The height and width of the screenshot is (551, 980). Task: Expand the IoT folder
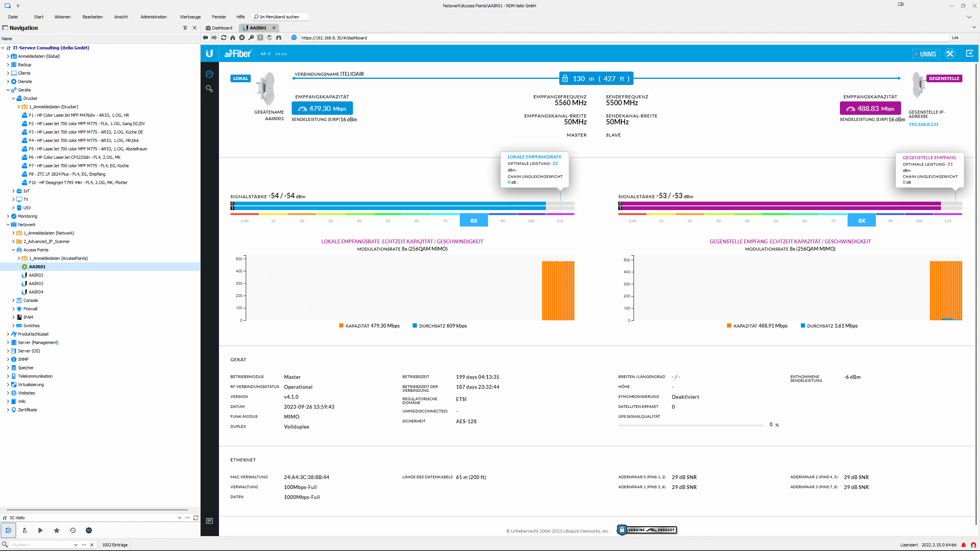[x=13, y=191]
